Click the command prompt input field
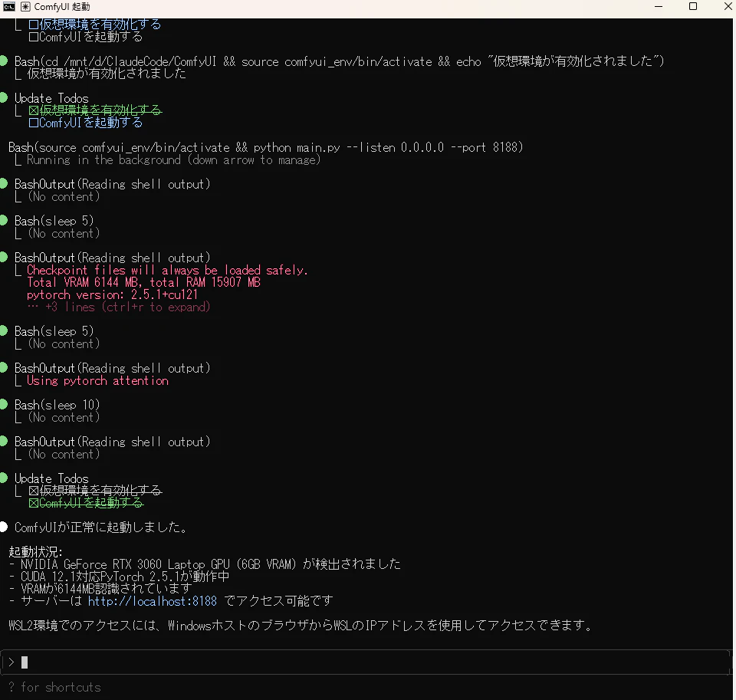 tap(366, 662)
